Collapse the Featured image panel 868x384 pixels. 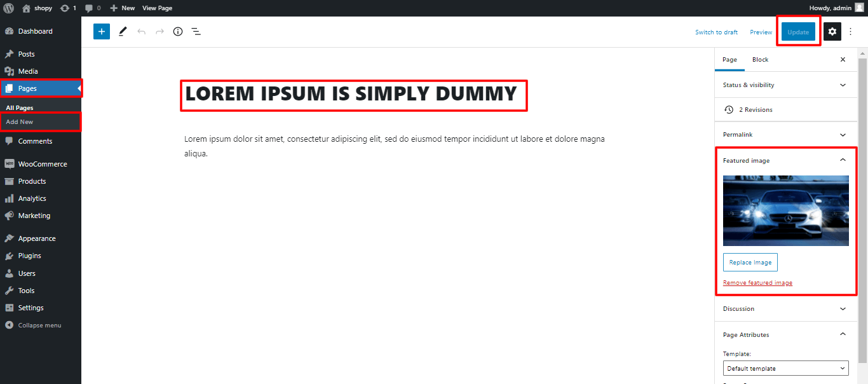[x=843, y=160]
